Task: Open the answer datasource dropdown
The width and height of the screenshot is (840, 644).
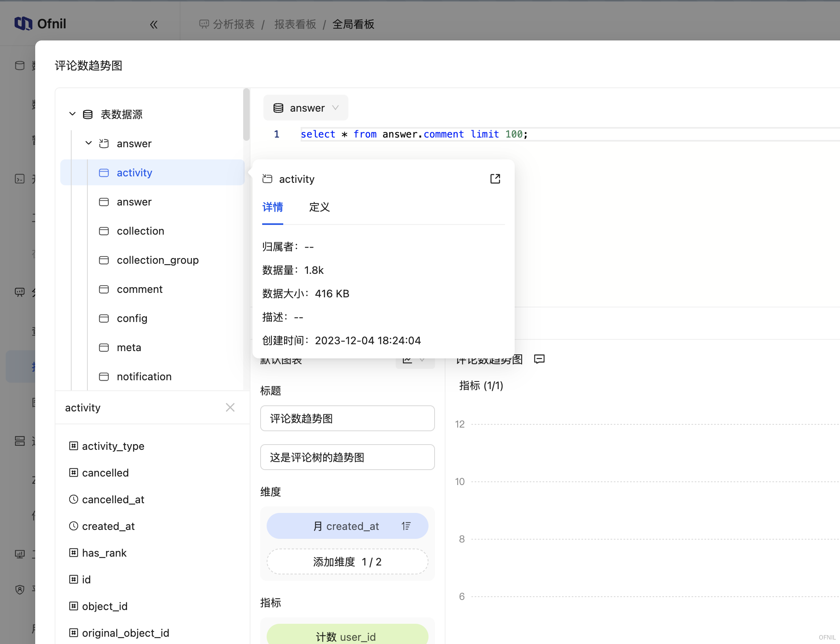Action: [x=306, y=108]
